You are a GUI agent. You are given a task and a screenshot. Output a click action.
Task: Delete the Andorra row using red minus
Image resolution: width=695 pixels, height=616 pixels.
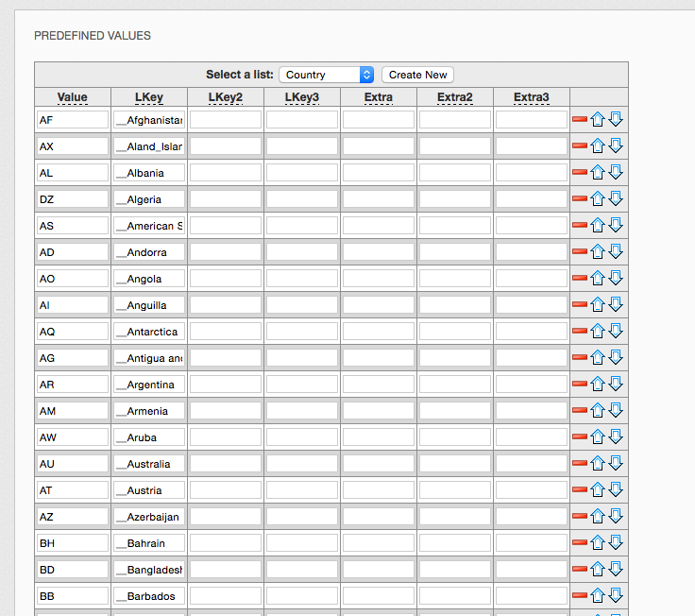coord(580,251)
